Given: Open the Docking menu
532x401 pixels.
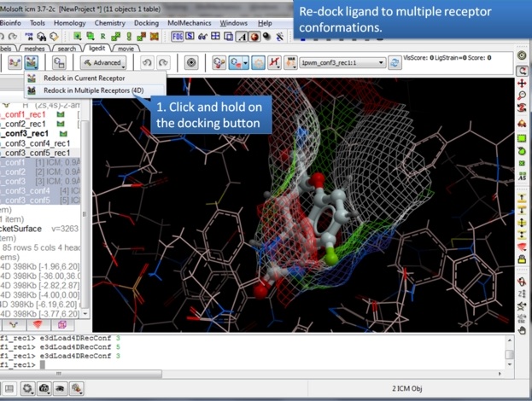Looking at the screenshot, I should [150, 23].
